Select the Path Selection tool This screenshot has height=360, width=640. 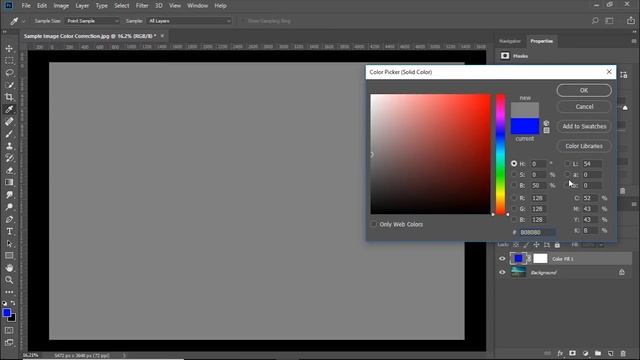(x=9, y=244)
